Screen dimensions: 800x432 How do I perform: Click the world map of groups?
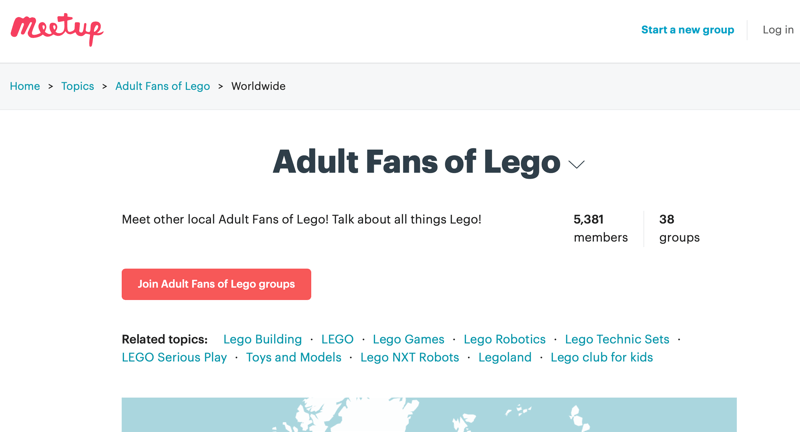coord(429,415)
